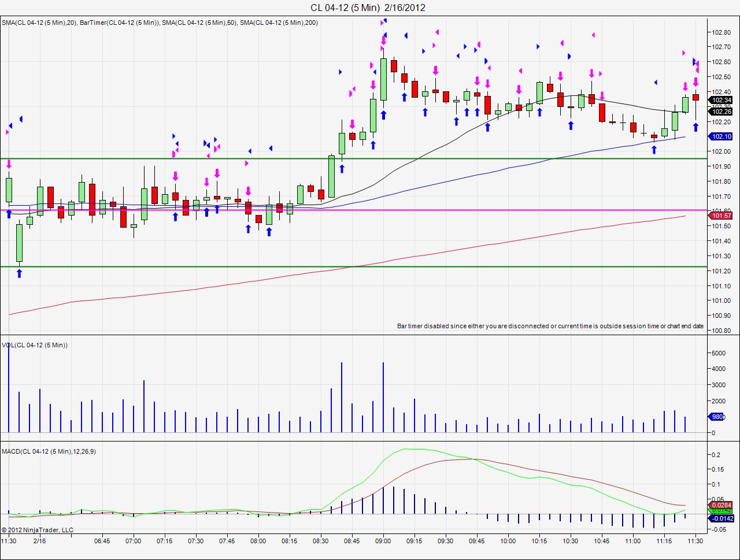Click the 09:15 time axis label
This screenshot has width=740, height=560.
coord(415,541)
